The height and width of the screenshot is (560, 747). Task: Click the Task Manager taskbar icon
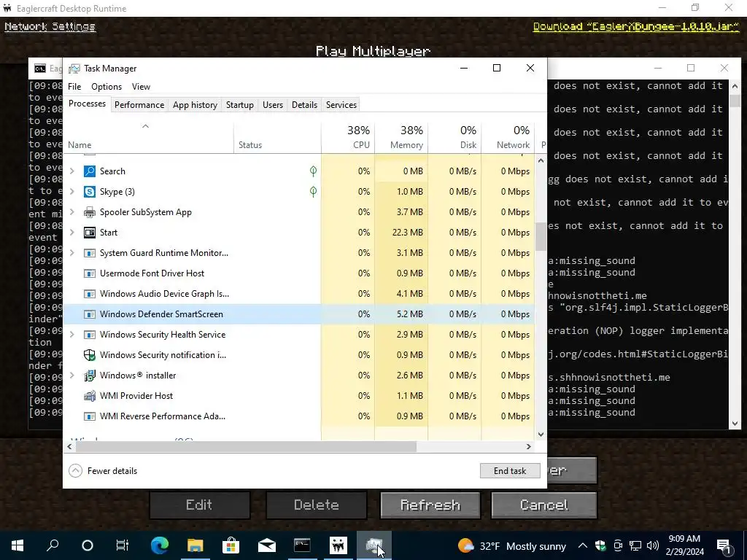pos(374,545)
